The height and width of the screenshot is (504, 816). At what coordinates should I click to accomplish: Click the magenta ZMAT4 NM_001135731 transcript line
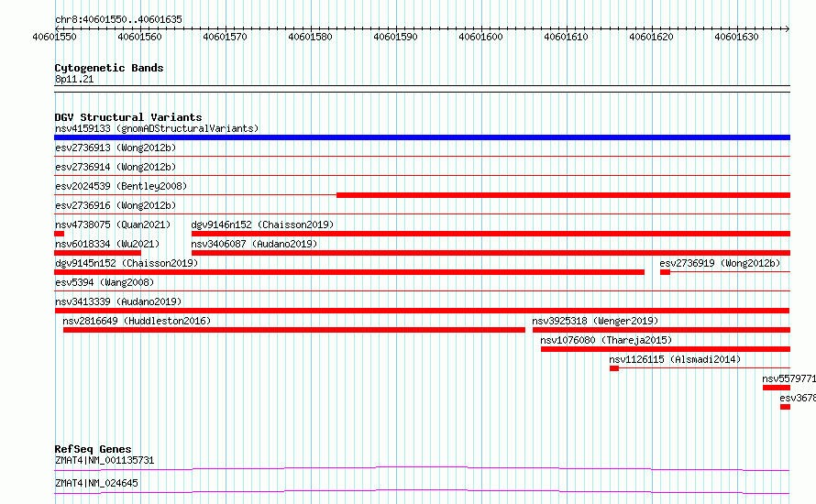pyautogui.click(x=422, y=468)
